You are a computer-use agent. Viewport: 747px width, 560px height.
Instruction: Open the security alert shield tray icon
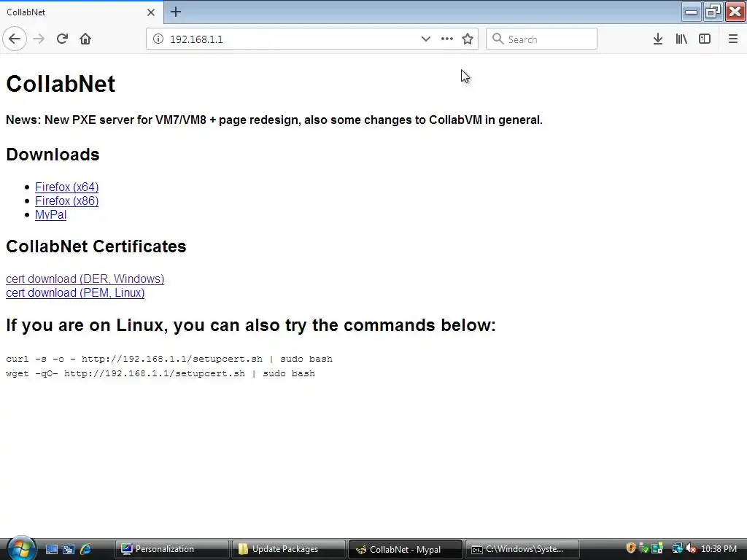tap(631, 548)
